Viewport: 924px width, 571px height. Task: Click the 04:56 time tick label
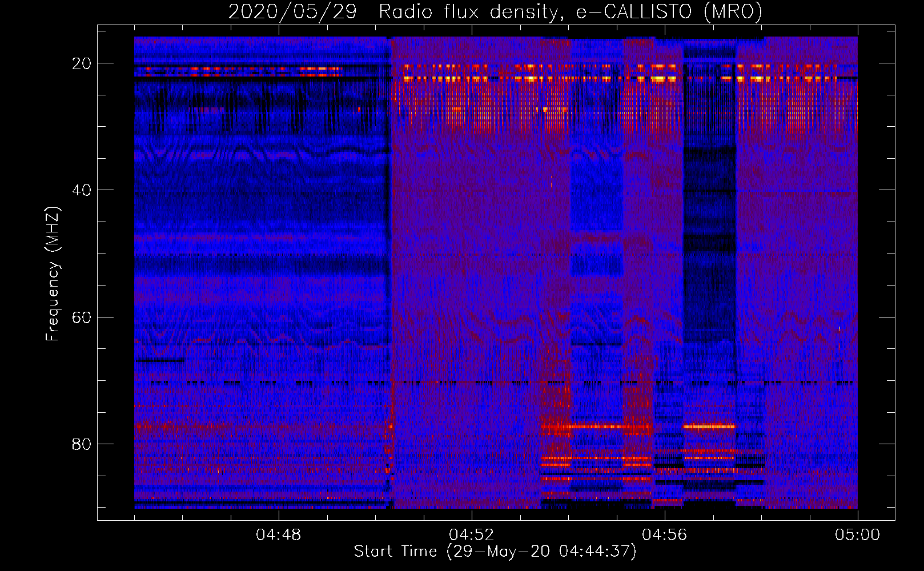pyautogui.click(x=665, y=535)
